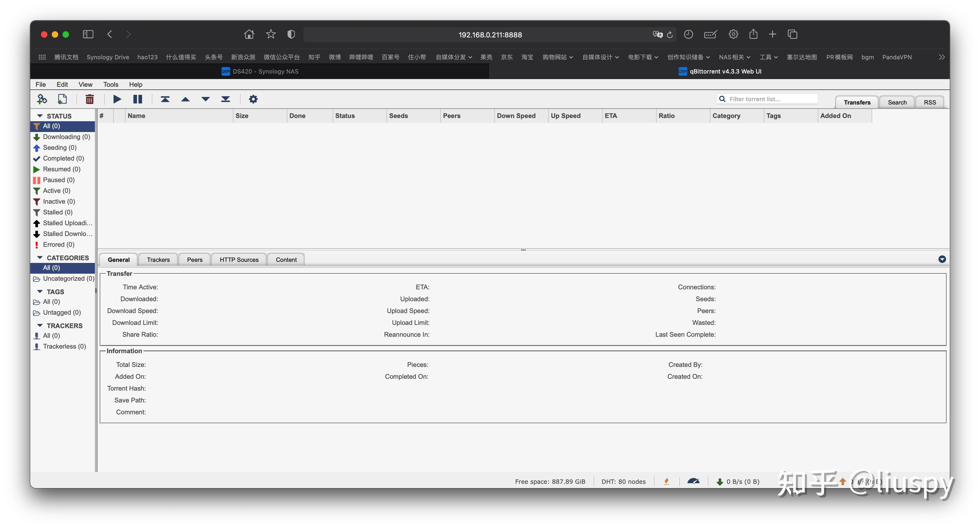Move torrent to top of queue

coord(165,99)
